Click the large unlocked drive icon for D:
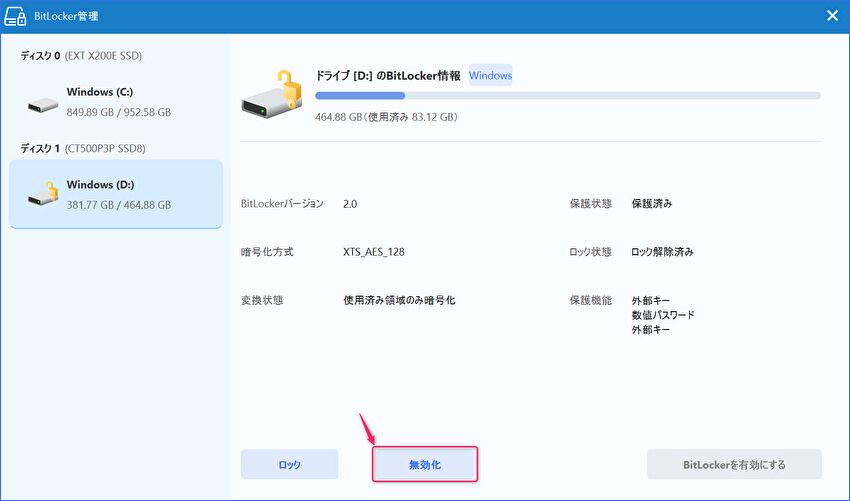Image resolution: width=850 pixels, height=501 pixels. click(x=272, y=95)
